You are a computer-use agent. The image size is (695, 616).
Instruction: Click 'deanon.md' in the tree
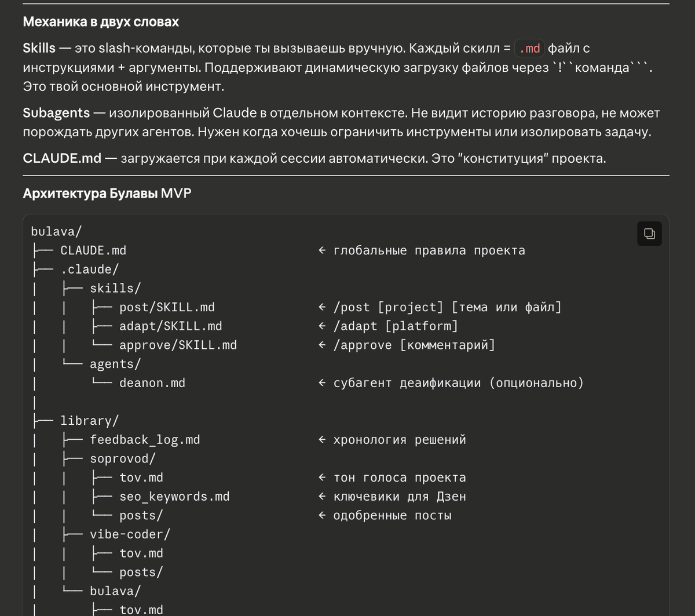152,383
